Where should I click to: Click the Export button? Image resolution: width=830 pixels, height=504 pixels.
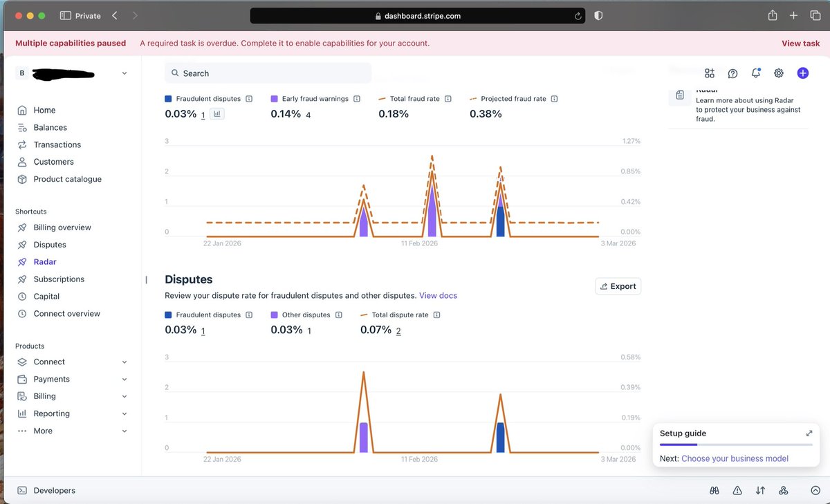coord(618,286)
